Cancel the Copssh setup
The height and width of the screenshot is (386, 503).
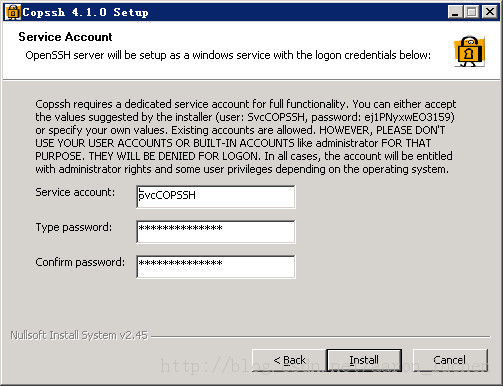pyautogui.click(x=450, y=360)
